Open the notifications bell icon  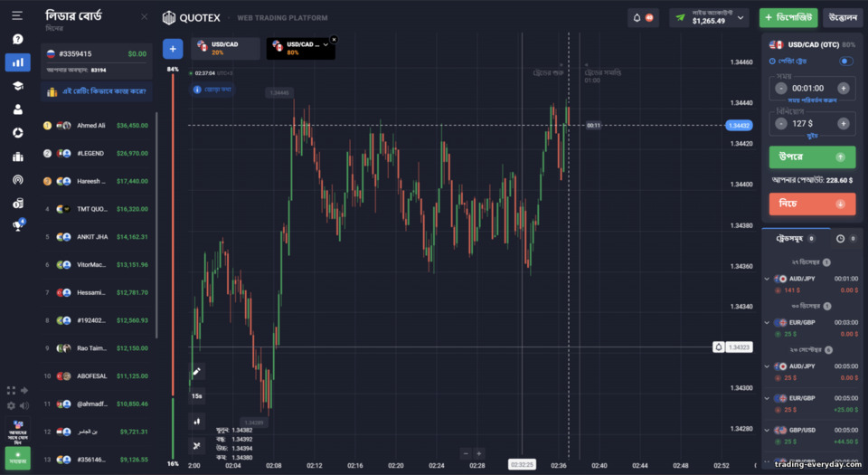point(637,18)
